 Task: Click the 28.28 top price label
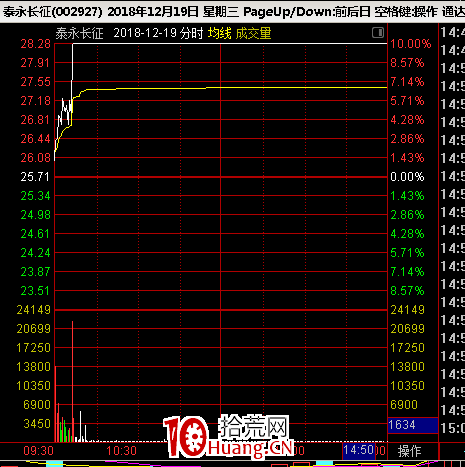(35, 44)
